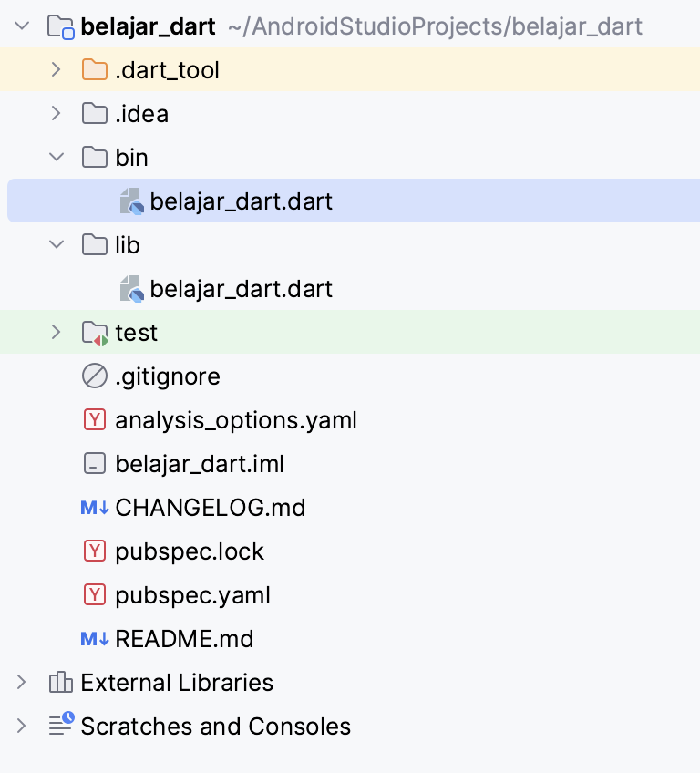
Task: Click the Markdown icon beside CHANGELOG.md
Action: (x=95, y=507)
